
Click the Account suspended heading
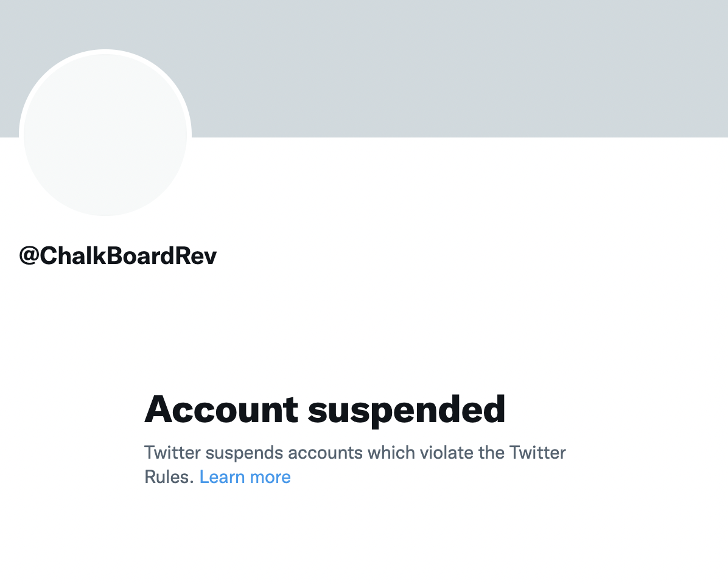tap(324, 410)
